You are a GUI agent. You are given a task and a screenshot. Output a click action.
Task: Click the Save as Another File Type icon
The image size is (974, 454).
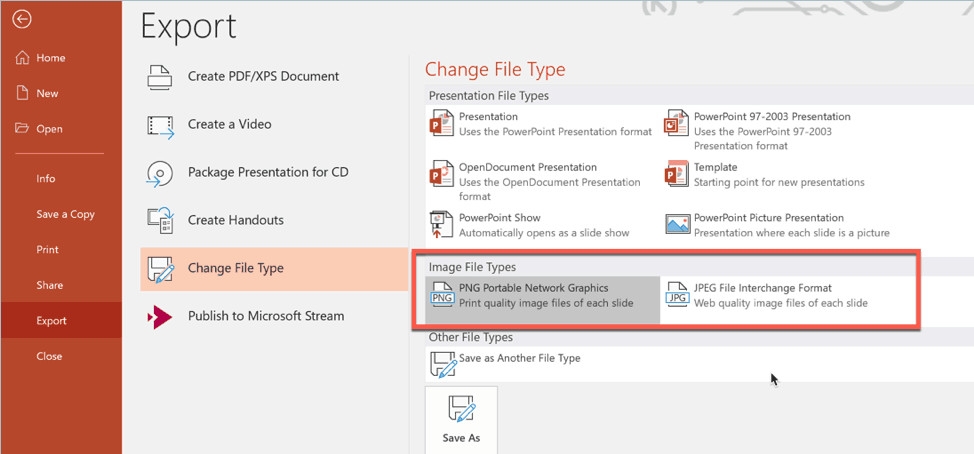(x=444, y=365)
